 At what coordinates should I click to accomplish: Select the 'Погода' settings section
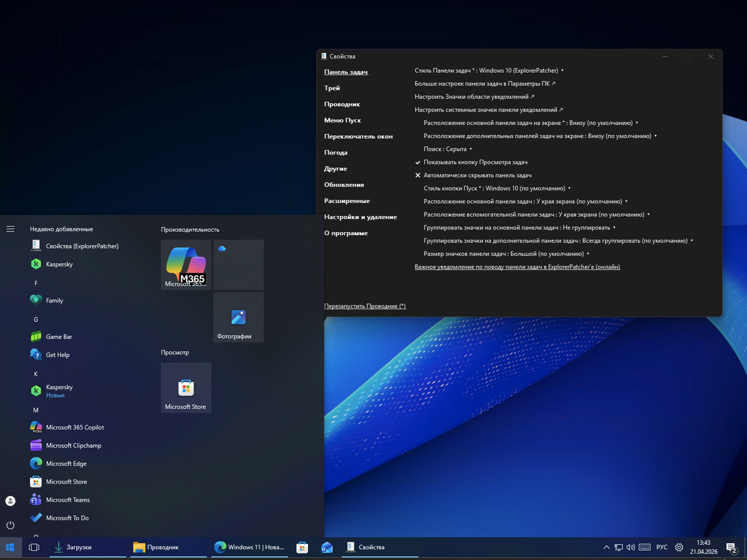336,153
